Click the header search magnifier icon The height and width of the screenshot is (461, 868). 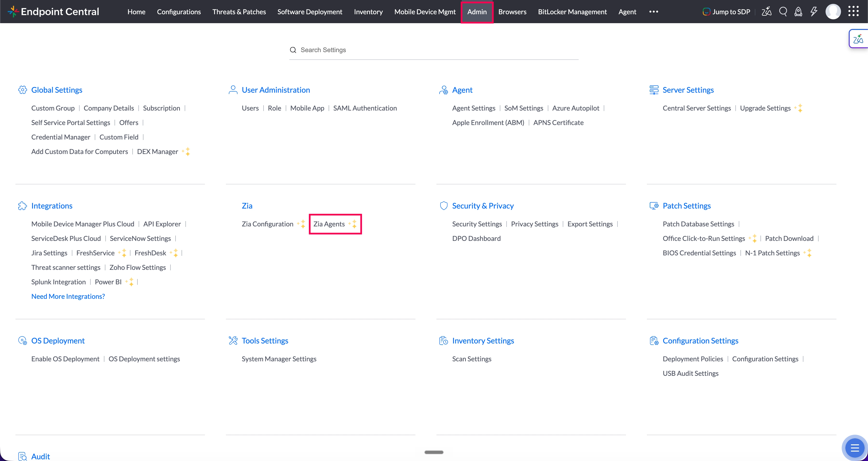pyautogui.click(x=783, y=12)
